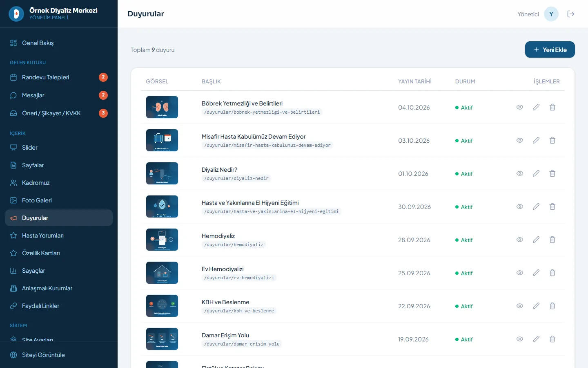Image resolution: width=588 pixels, height=368 pixels.
Task: Open Genel Bakış in the sidebar
Action: coord(59,43)
